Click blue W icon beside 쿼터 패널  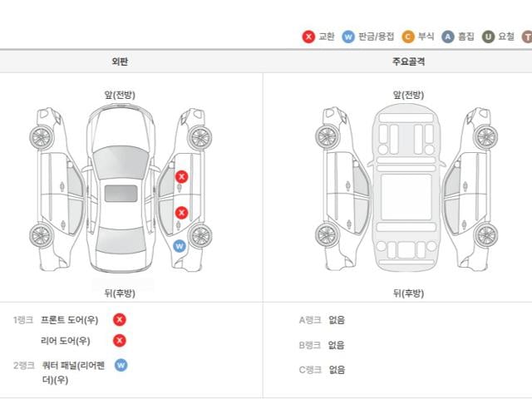tap(121, 365)
